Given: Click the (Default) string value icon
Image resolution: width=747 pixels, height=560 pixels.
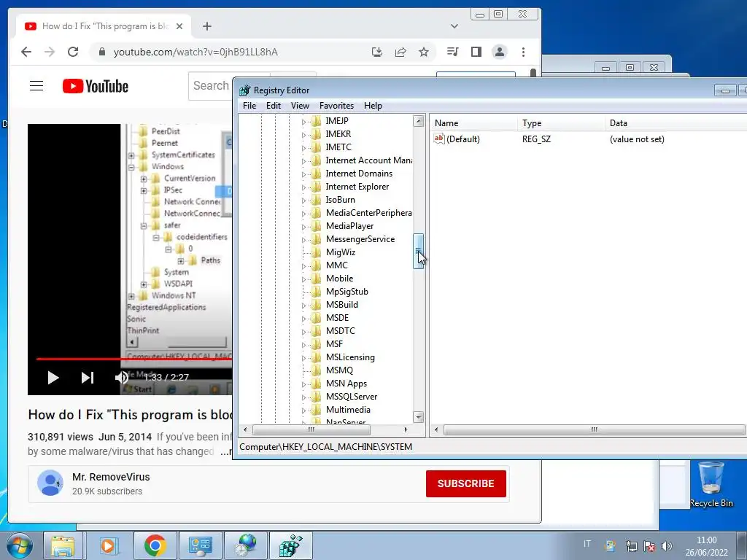Looking at the screenshot, I should pyautogui.click(x=438, y=139).
